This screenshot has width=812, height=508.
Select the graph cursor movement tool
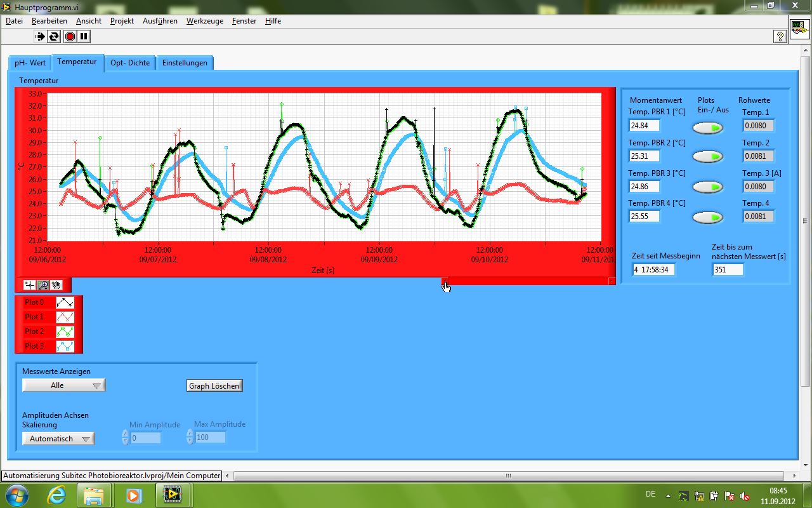pos(29,285)
